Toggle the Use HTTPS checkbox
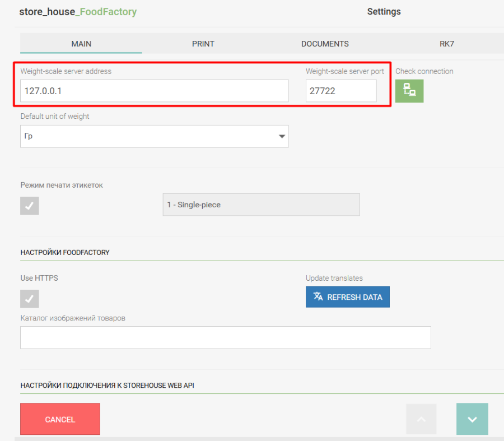504x441 pixels. tap(30, 299)
